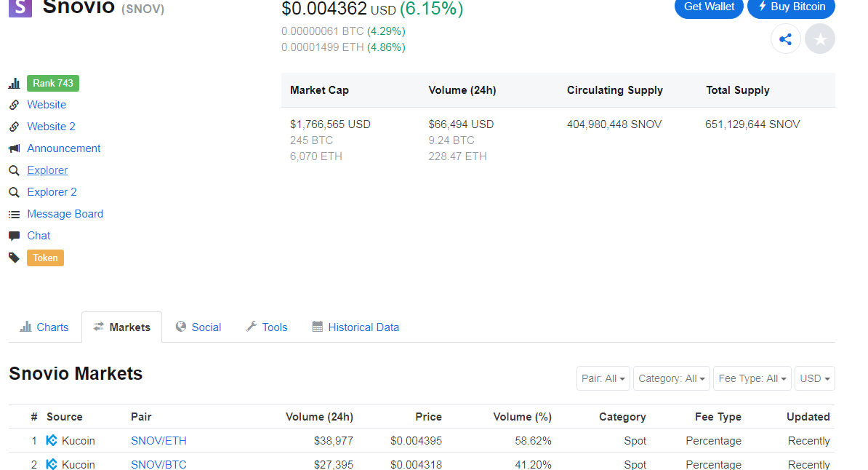The height and width of the screenshot is (470, 868).
Task: Open the Fee Type: All dropdown
Action: (x=752, y=378)
